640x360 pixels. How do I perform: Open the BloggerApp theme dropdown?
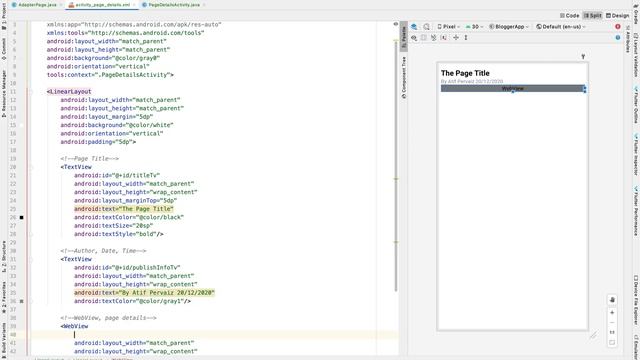[x=509, y=27]
